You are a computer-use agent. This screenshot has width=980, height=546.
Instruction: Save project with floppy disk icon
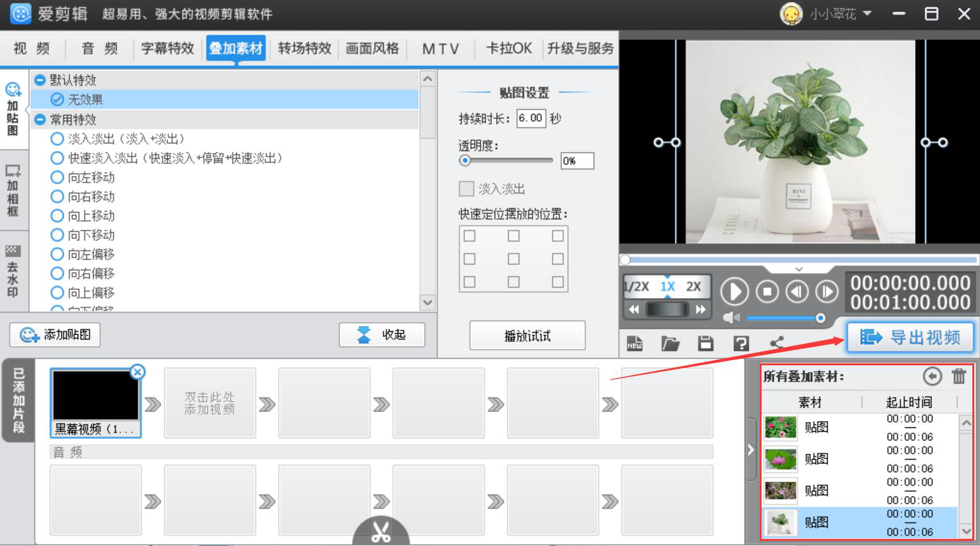(706, 343)
